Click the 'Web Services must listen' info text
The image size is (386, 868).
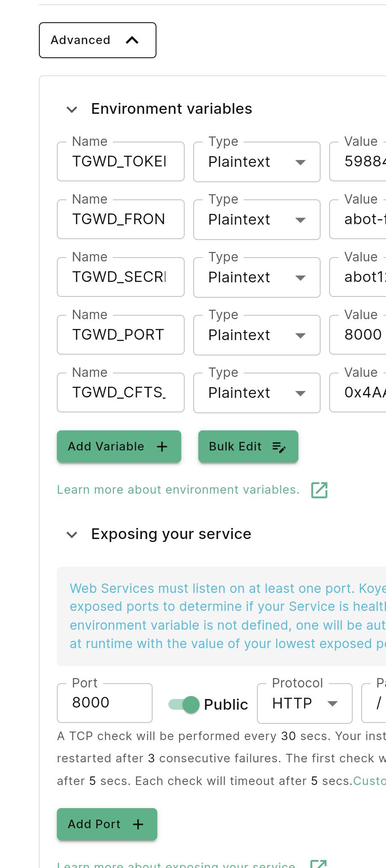(228, 616)
